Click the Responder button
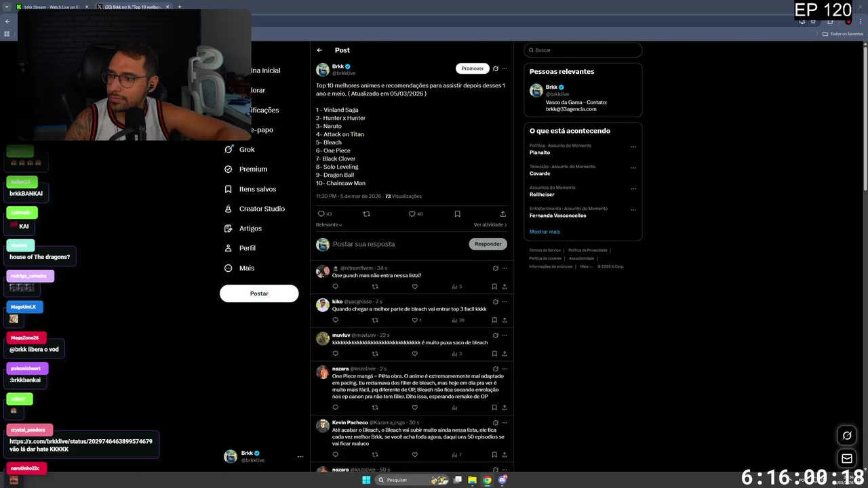 488,244
